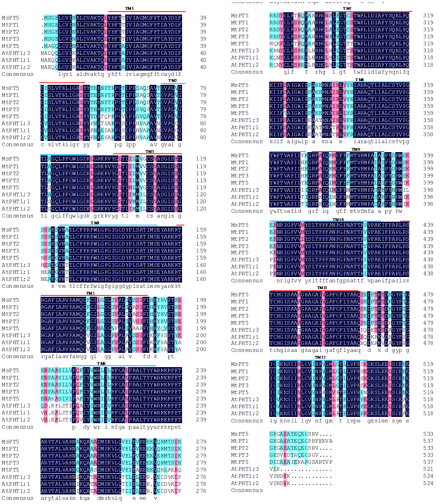Click the TM1 label above the alignment
The width and height of the screenshot is (444, 504).
[129, 9]
